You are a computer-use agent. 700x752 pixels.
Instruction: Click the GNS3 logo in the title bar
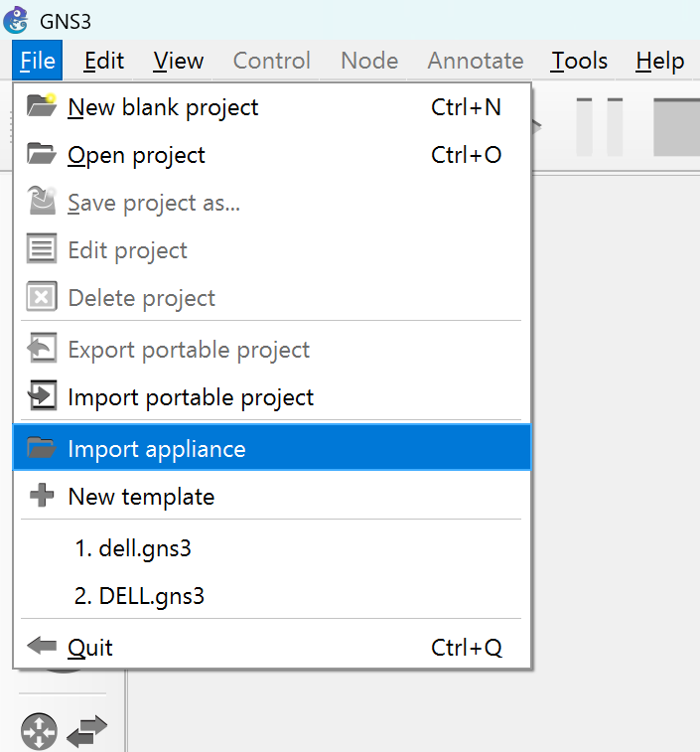pos(16,19)
